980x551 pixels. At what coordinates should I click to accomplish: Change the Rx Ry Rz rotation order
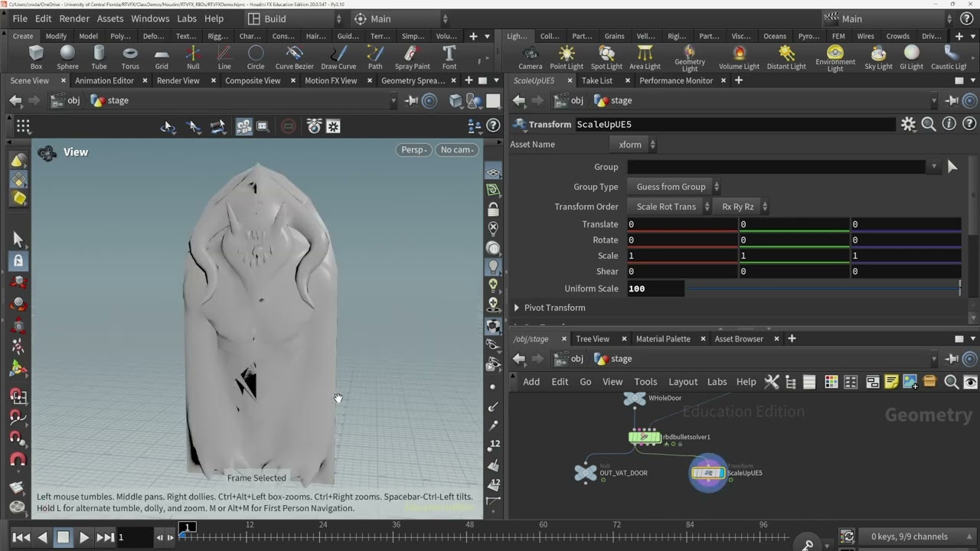click(741, 207)
